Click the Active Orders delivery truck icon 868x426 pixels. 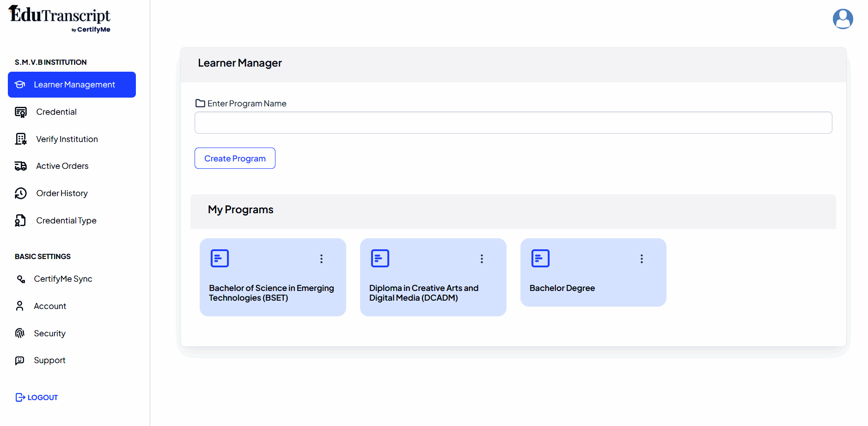(x=20, y=166)
